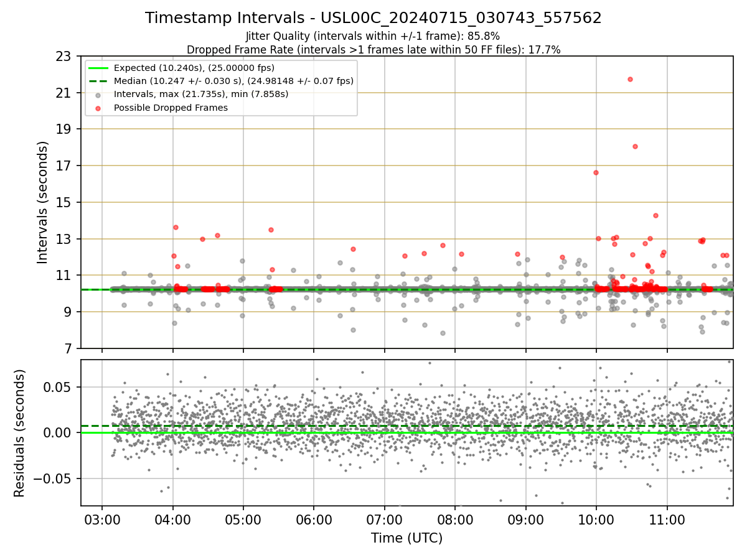
Task: Click the dashed dark-green line sample in the legend
Action: pos(98,81)
